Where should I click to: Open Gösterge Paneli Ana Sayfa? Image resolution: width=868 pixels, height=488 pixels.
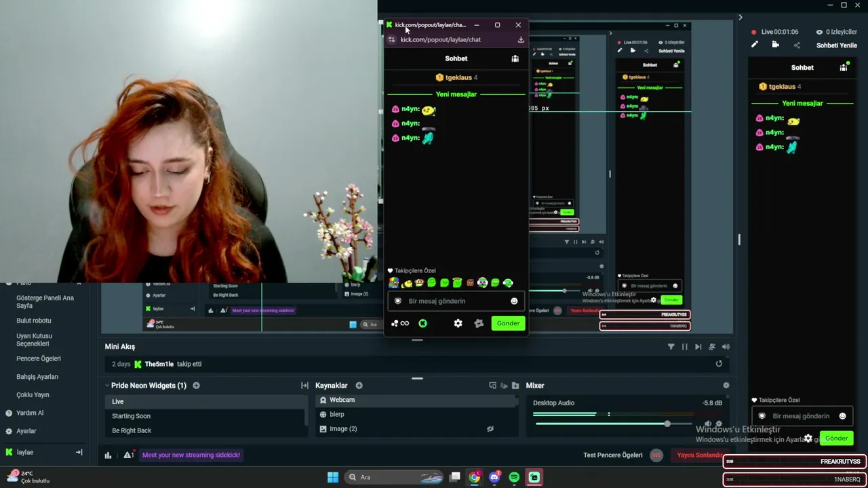45,302
